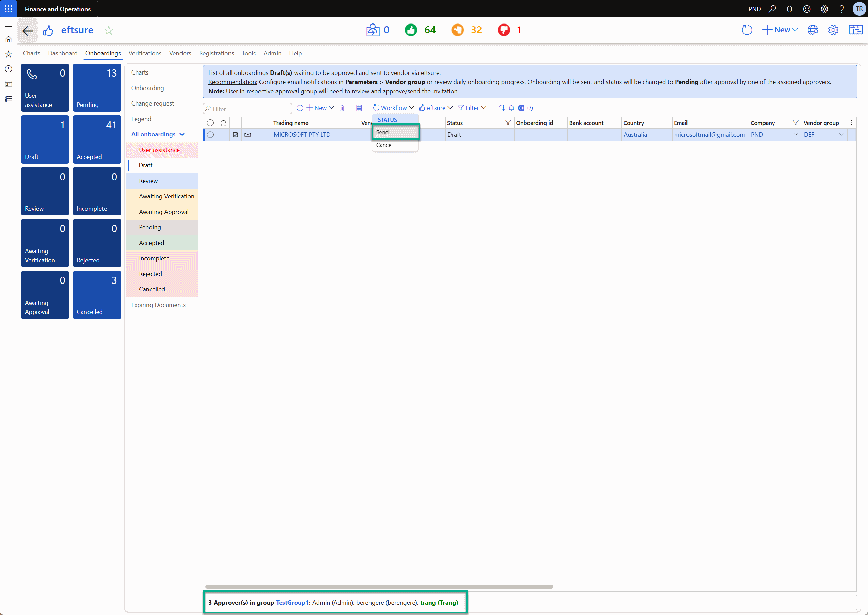Open the Admin tab

(x=272, y=53)
